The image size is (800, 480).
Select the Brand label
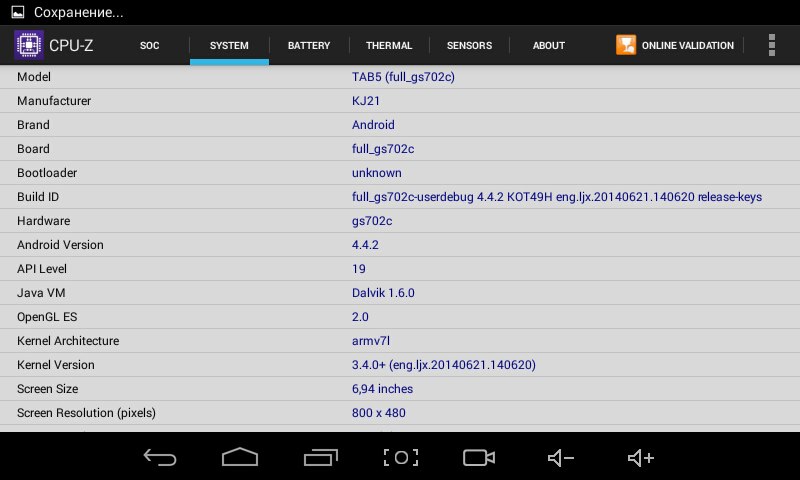pos(33,124)
